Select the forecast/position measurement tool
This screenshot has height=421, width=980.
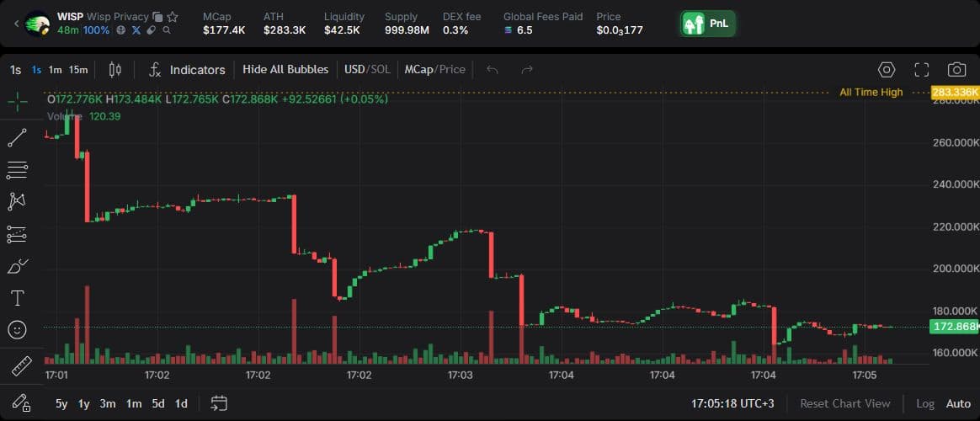point(18,234)
